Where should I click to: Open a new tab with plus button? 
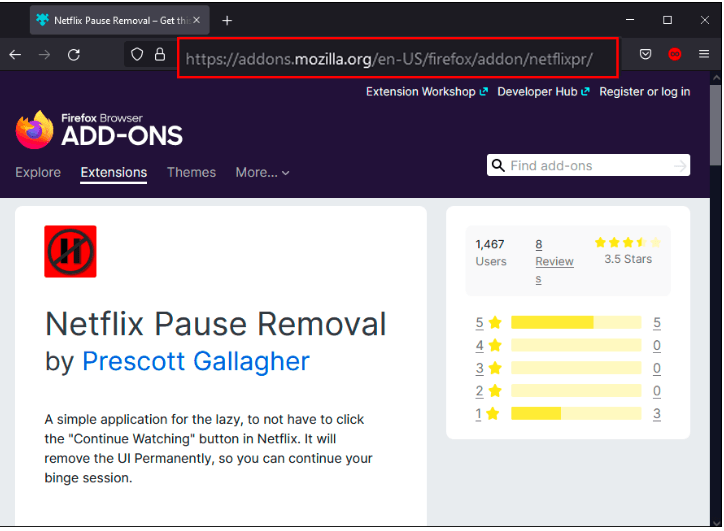pos(227,20)
